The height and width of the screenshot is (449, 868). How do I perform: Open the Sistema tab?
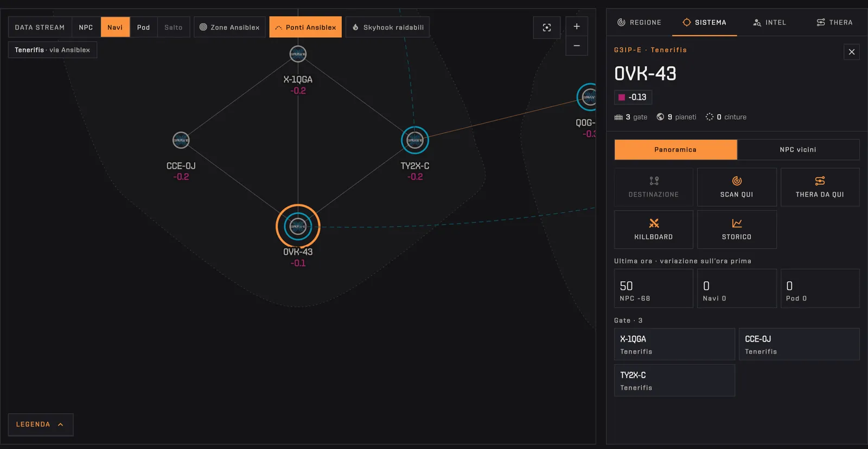(x=704, y=22)
